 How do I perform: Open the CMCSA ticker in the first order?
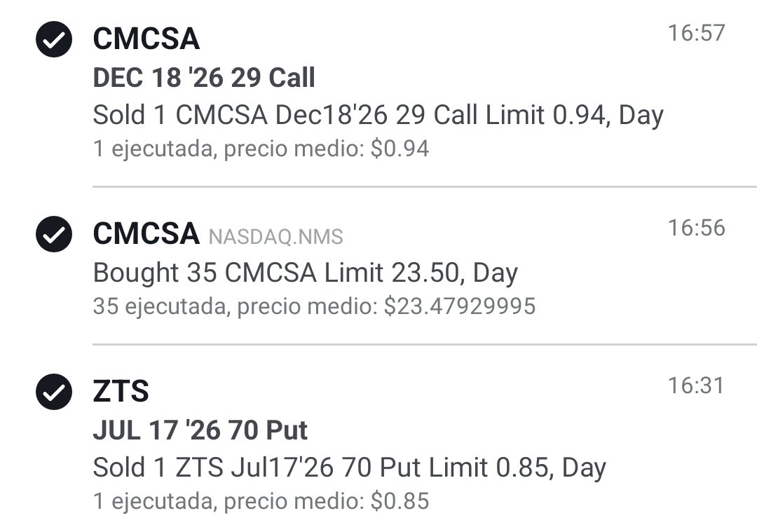coord(146,39)
